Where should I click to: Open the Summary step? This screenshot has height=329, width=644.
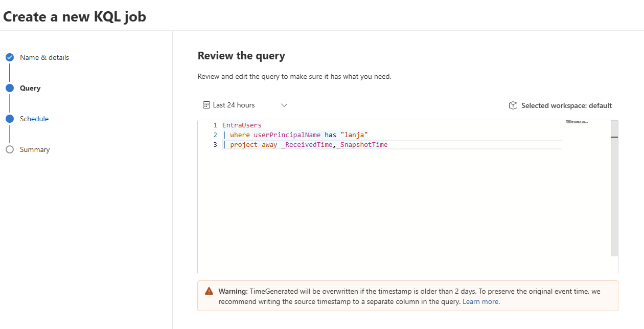click(35, 149)
